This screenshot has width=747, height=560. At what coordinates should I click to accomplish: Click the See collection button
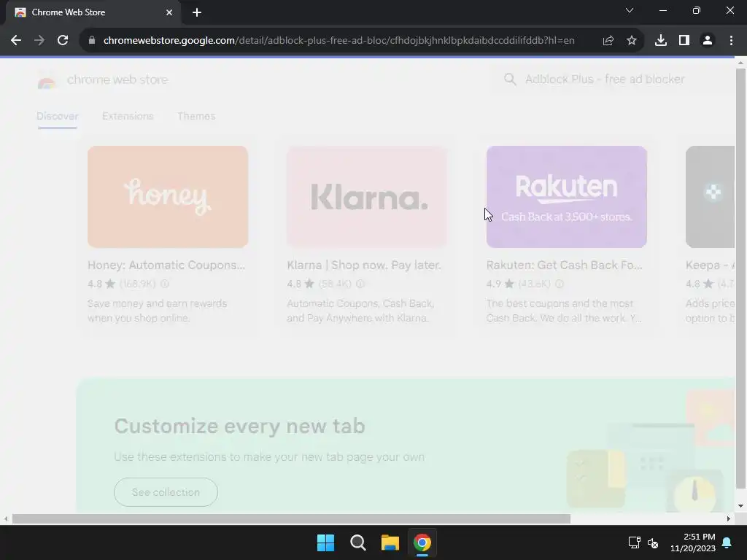point(166,492)
